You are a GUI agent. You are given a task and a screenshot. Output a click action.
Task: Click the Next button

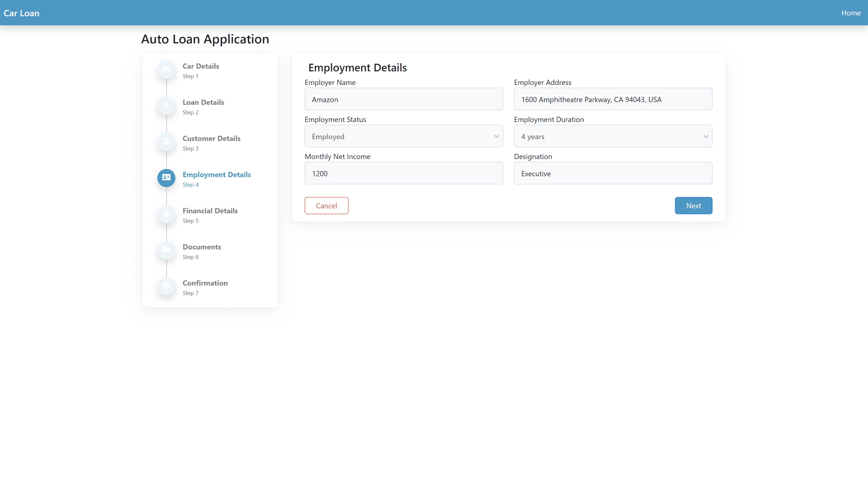(x=693, y=205)
